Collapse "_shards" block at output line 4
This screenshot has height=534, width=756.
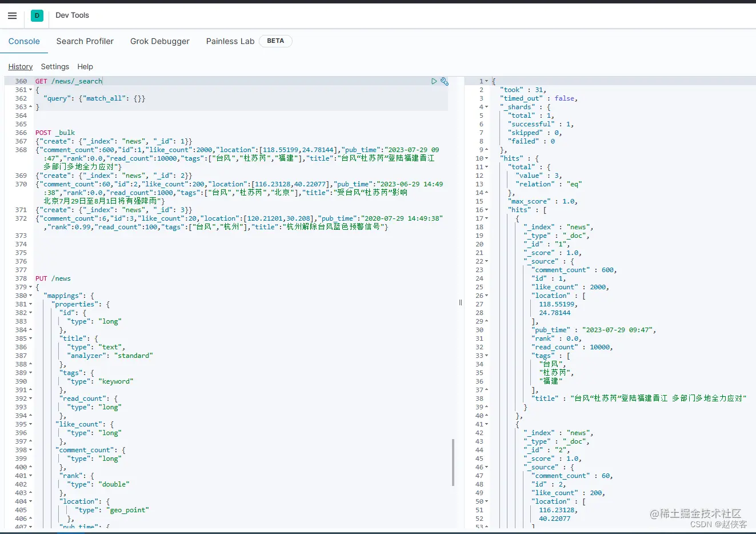[x=487, y=107]
